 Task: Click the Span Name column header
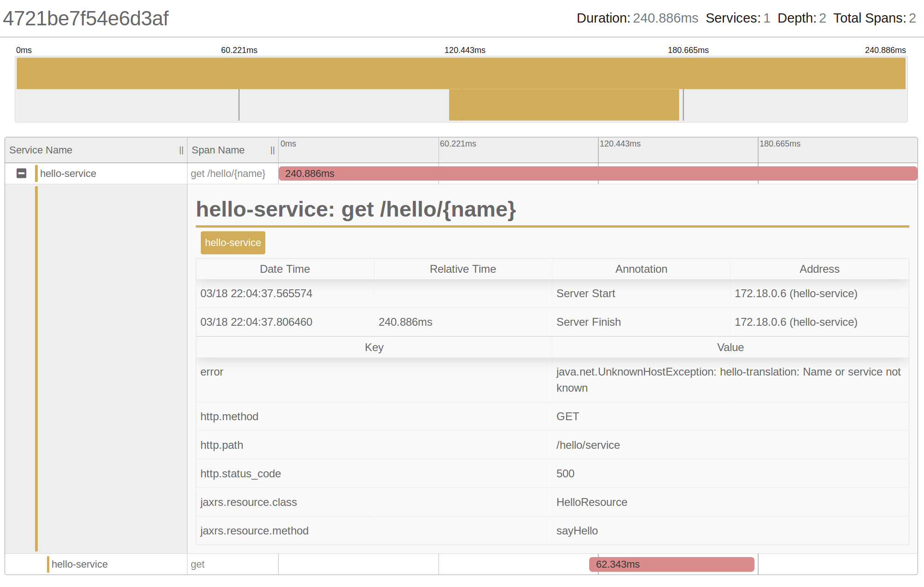coord(218,150)
